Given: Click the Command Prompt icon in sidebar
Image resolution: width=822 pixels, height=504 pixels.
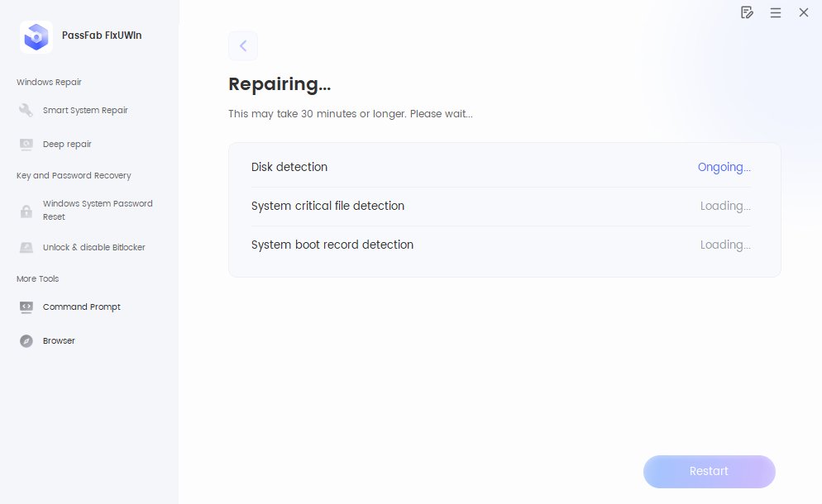Looking at the screenshot, I should (x=26, y=307).
